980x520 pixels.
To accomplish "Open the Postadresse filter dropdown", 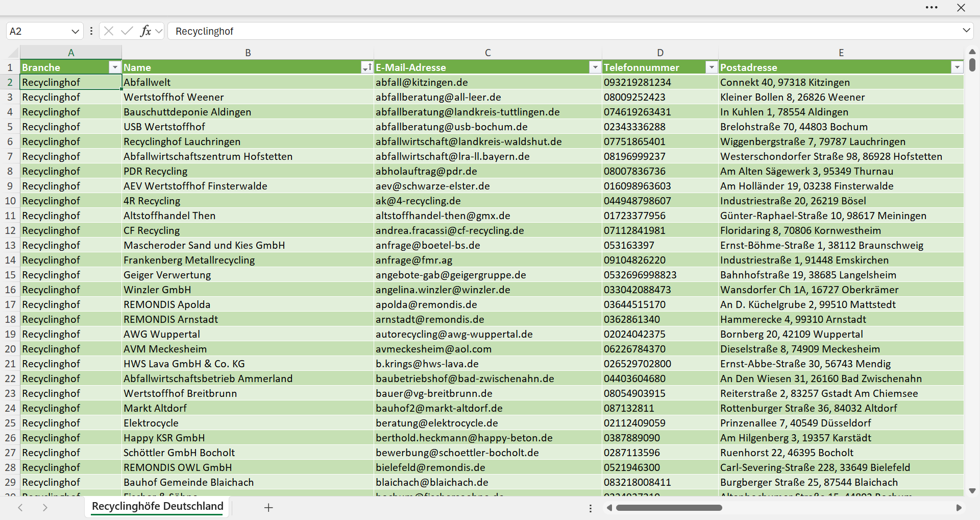I will pyautogui.click(x=957, y=67).
